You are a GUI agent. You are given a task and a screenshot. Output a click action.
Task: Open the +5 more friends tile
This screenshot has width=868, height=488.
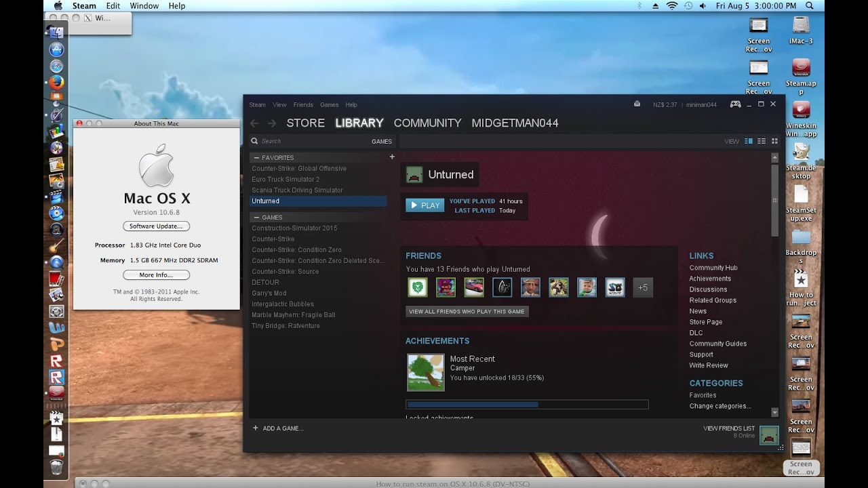coord(643,287)
